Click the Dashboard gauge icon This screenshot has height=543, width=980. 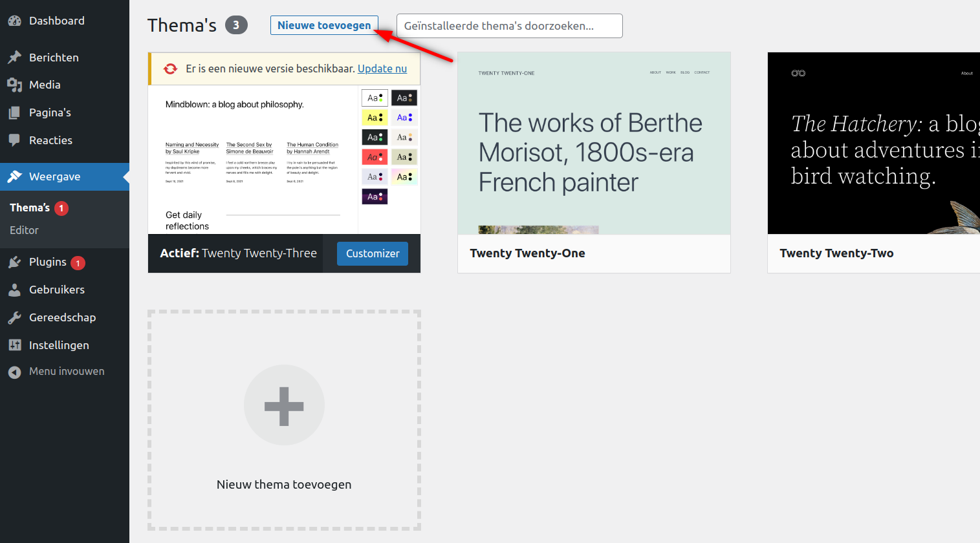pyautogui.click(x=15, y=21)
